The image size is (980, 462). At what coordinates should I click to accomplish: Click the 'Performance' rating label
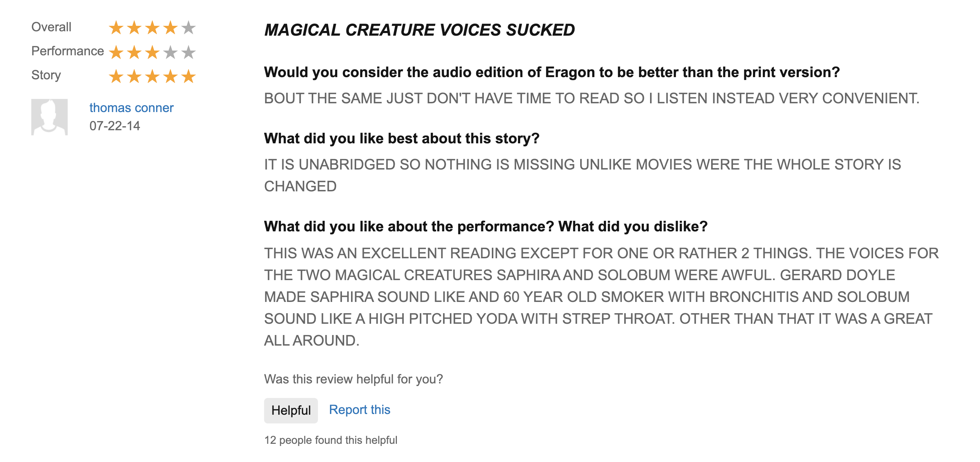67,51
